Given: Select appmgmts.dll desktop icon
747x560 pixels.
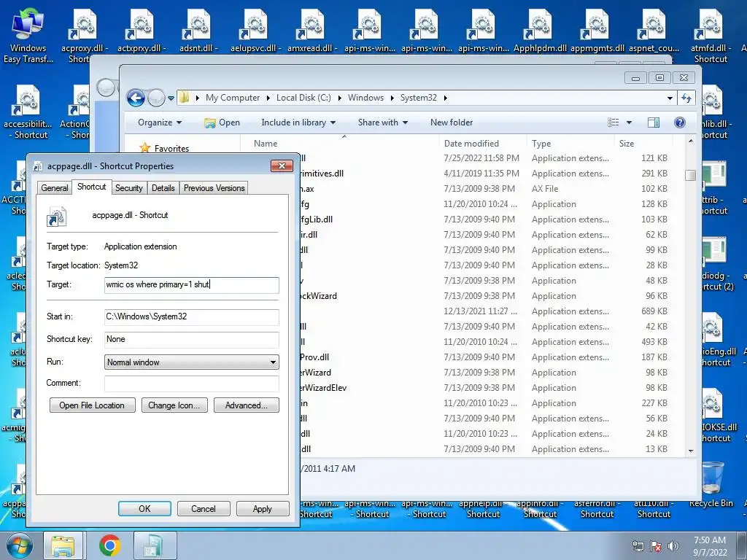Looking at the screenshot, I should 597,32.
